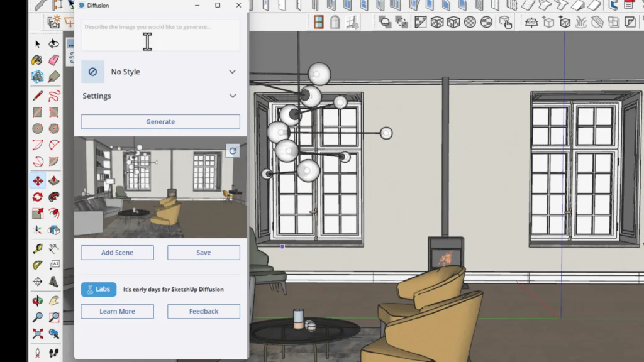
Task: Activate the Push/Pull tool
Action: (x=54, y=181)
